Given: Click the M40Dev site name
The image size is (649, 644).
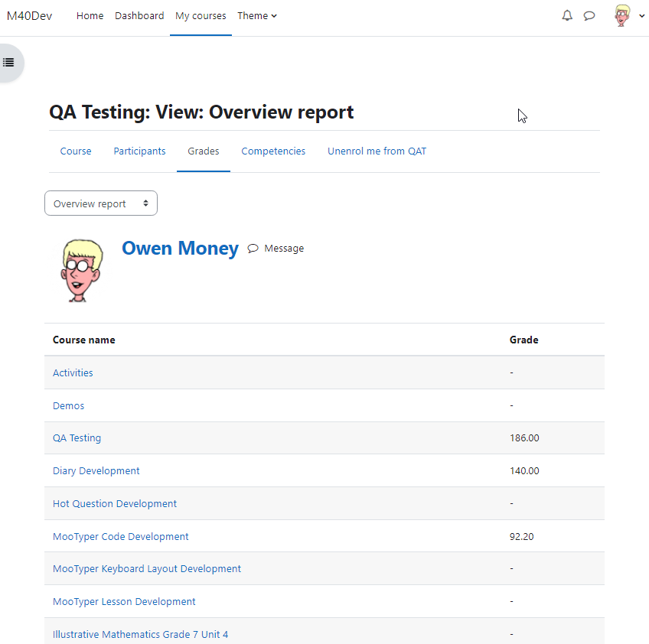Looking at the screenshot, I should (29, 16).
